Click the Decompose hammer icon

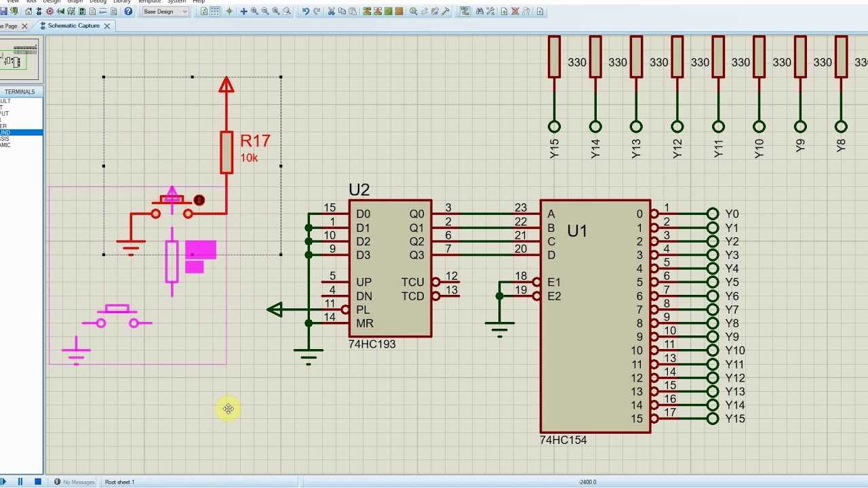[446, 12]
